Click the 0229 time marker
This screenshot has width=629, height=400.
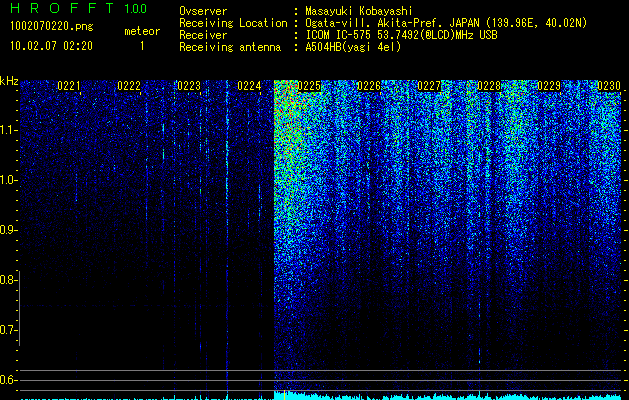click(x=549, y=86)
